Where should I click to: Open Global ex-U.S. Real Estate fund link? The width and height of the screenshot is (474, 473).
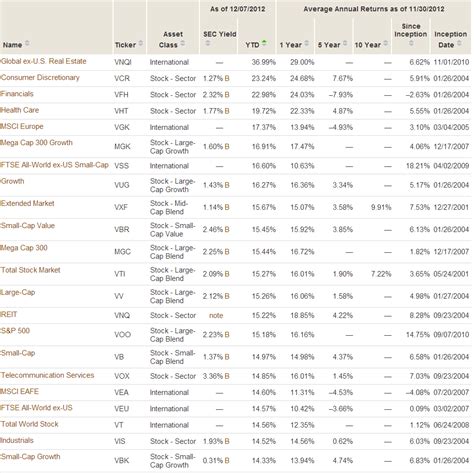[43, 61]
